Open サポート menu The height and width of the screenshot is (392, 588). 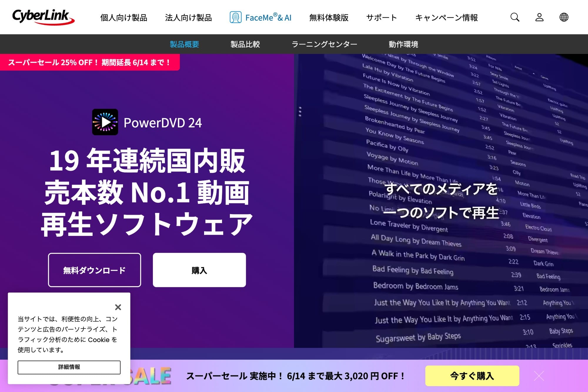pyautogui.click(x=382, y=18)
